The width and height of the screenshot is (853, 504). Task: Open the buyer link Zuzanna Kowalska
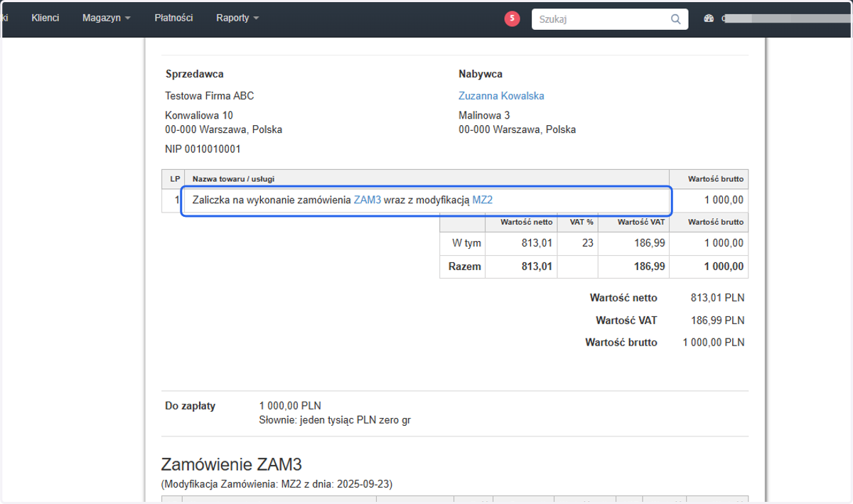click(x=501, y=96)
